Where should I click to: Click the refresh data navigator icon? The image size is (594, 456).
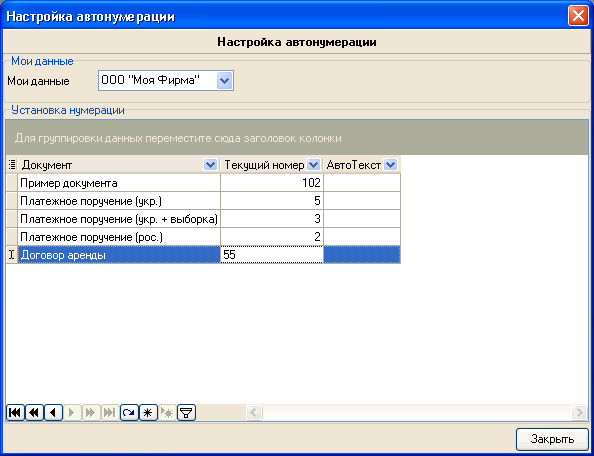[129, 412]
